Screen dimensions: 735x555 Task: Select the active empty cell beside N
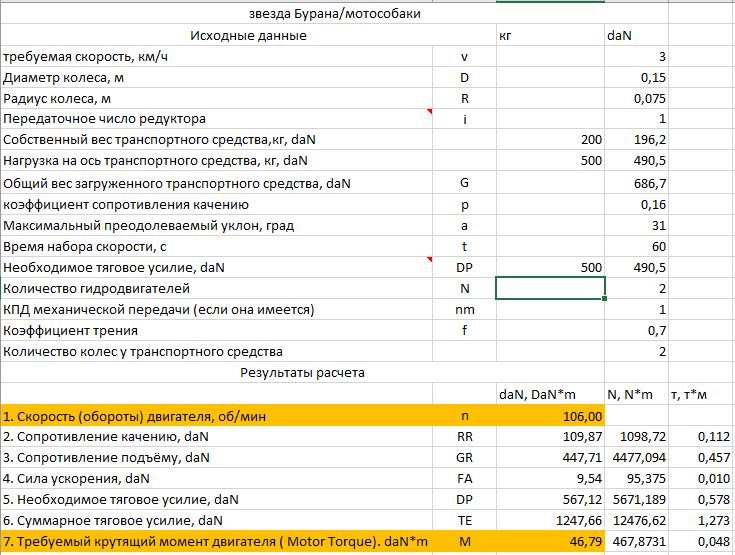(x=550, y=289)
